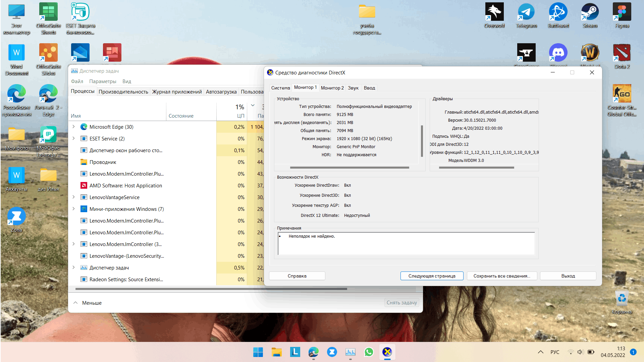Expand the ESET Service (2) process group

pos(73,138)
